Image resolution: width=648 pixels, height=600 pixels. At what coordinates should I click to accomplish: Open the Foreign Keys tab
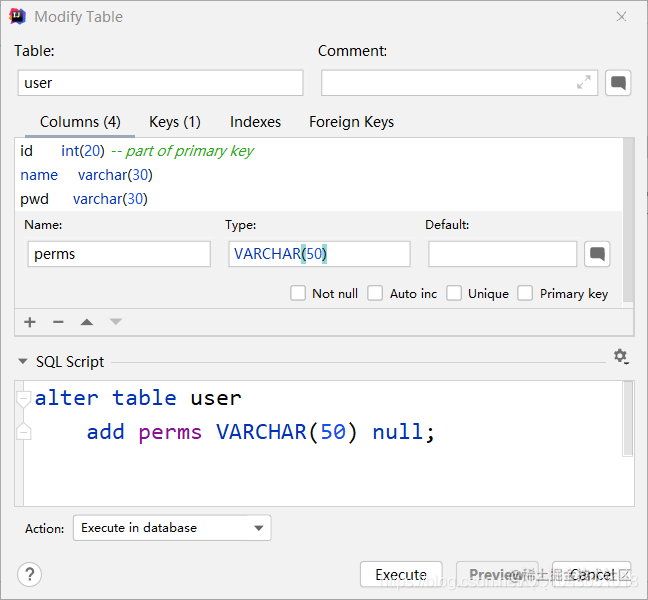click(x=351, y=122)
